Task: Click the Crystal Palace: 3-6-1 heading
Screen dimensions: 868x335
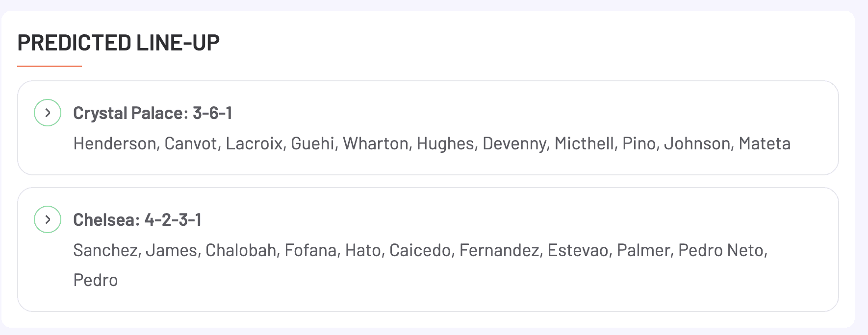Action: 153,113
